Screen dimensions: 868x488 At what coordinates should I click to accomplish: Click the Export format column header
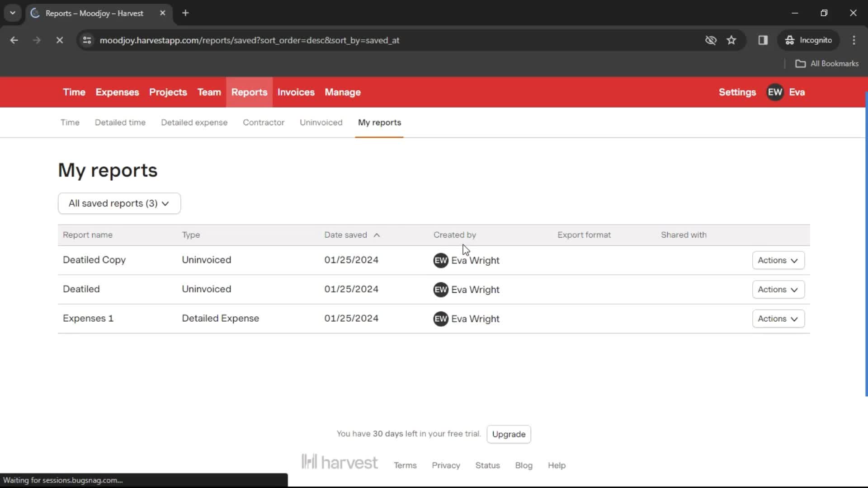coord(584,235)
